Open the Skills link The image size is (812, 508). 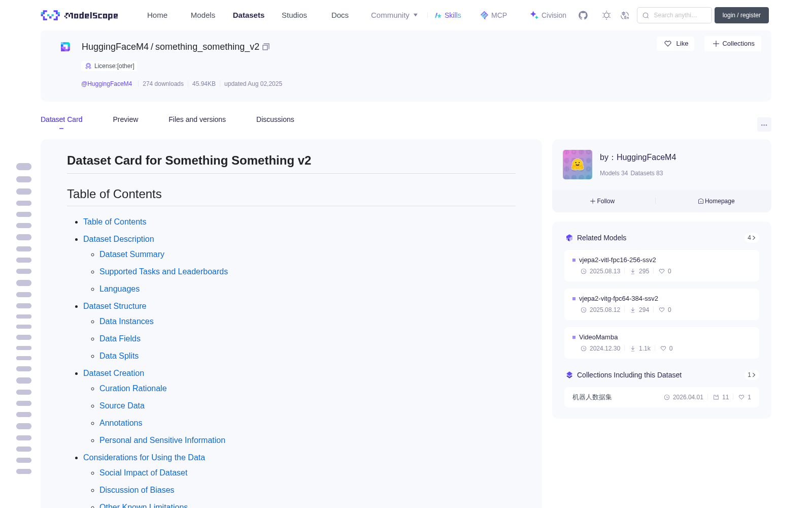pos(448,15)
